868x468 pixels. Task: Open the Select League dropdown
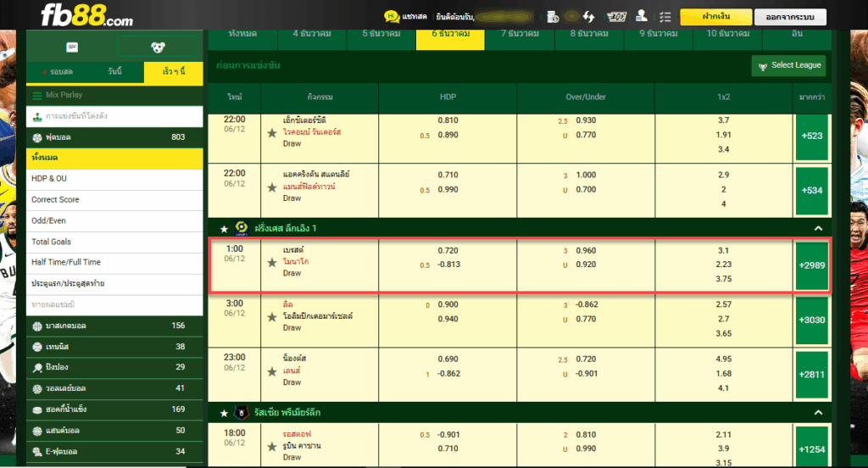(789, 65)
